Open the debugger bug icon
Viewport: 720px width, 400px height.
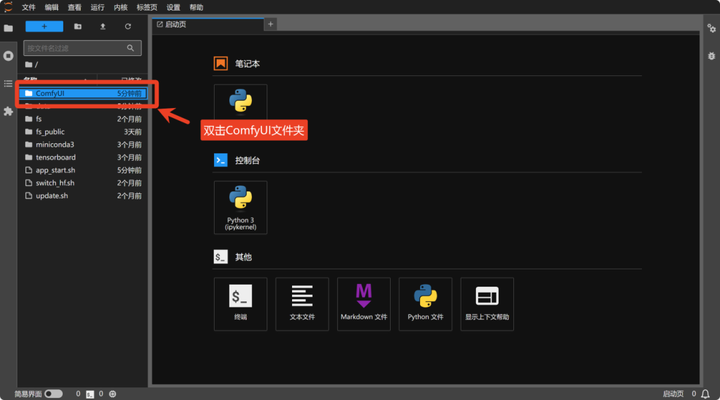[x=711, y=56]
